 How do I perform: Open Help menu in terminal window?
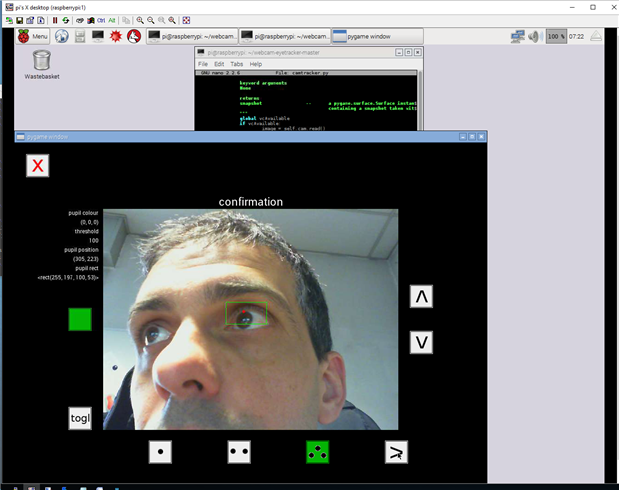tap(256, 64)
